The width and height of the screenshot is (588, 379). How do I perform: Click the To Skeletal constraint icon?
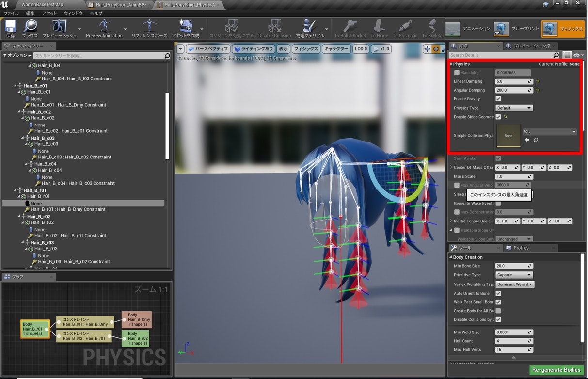(x=432, y=26)
